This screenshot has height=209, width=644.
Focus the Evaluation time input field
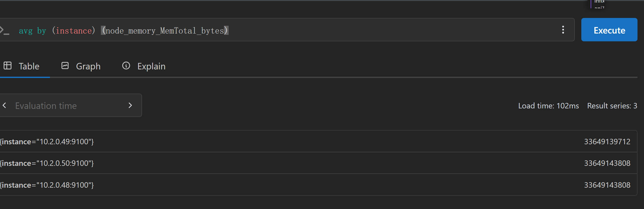click(68, 106)
